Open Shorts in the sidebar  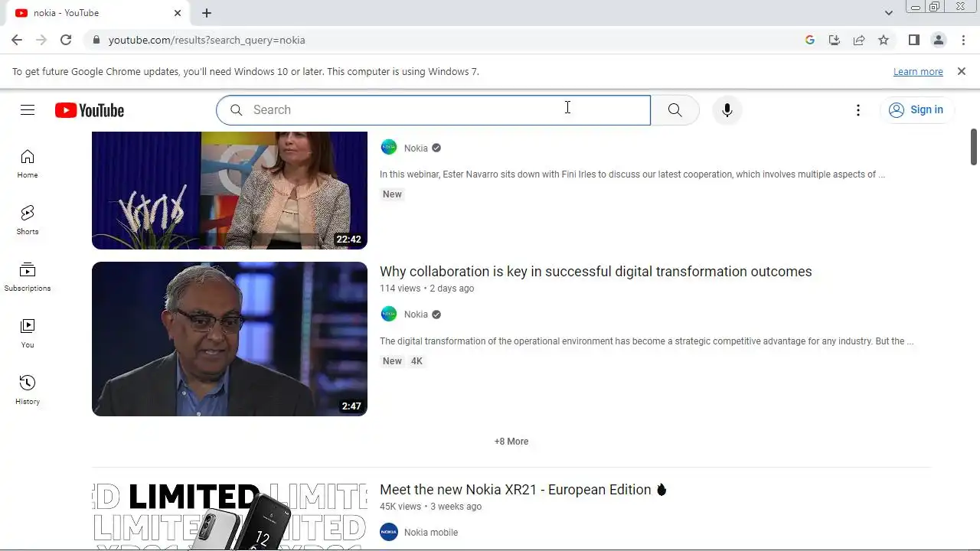(x=28, y=220)
